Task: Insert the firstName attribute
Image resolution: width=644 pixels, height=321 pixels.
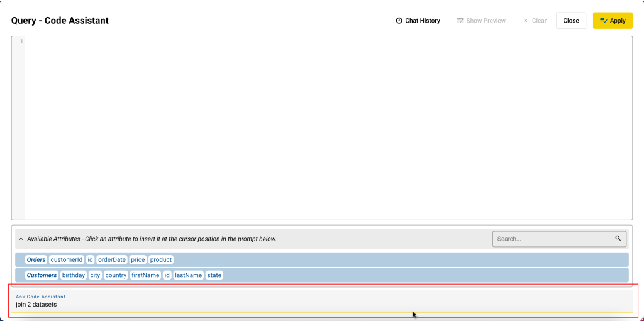Action: pos(145,275)
